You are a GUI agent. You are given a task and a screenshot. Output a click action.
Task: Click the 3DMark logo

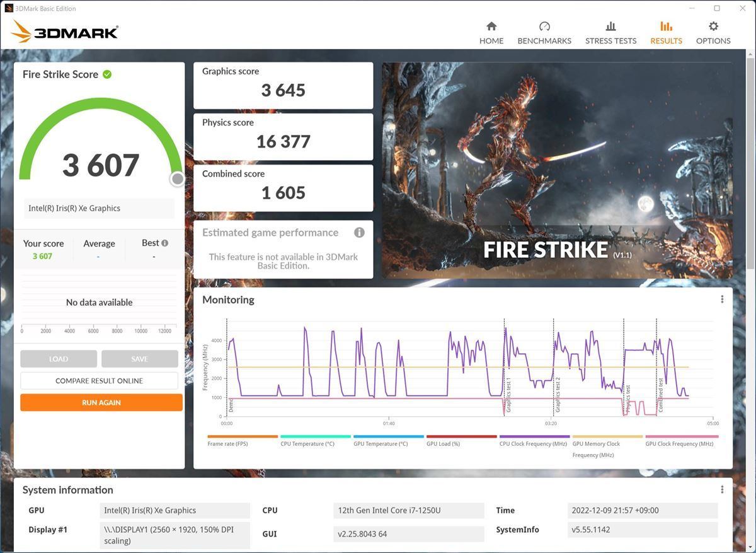coord(65,32)
